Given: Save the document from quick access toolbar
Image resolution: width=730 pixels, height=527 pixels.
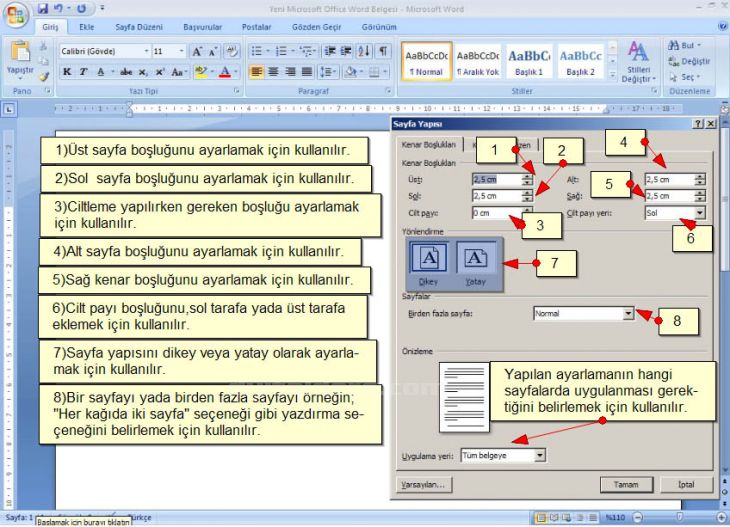Looking at the screenshot, I should coord(43,8).
